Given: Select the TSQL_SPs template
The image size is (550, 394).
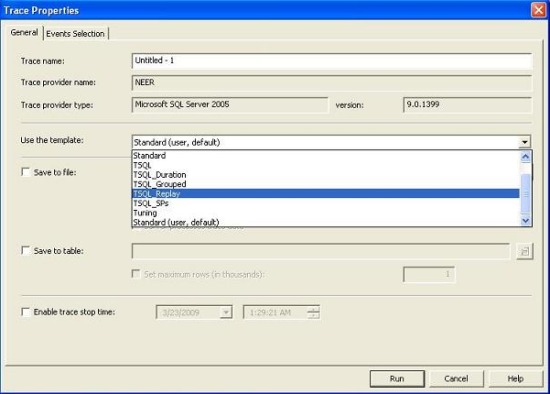Looking at the screenshot, I should coord(326,203).
